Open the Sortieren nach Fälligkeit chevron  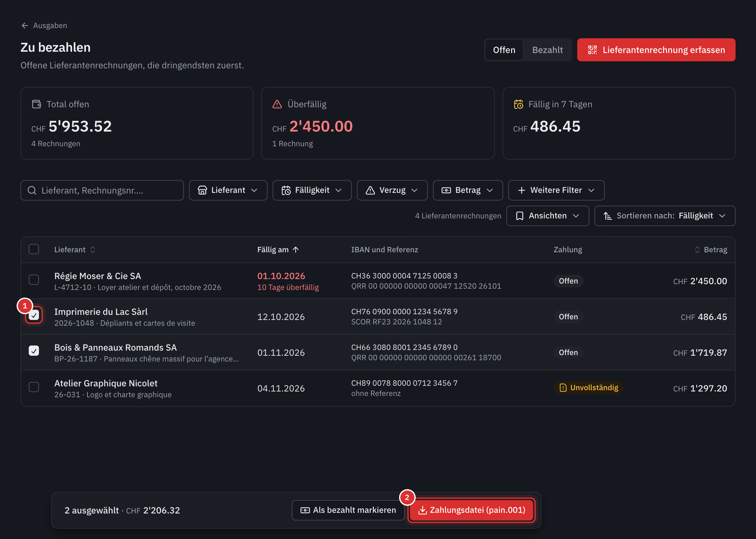[722, 216]
